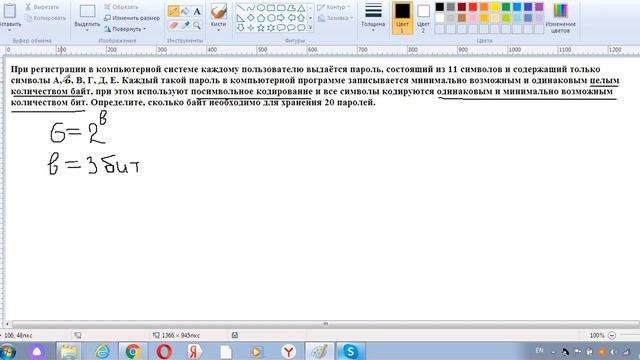640x360 pixels.
Task: Open the Заливка fill dropdown
Action: 335,18
